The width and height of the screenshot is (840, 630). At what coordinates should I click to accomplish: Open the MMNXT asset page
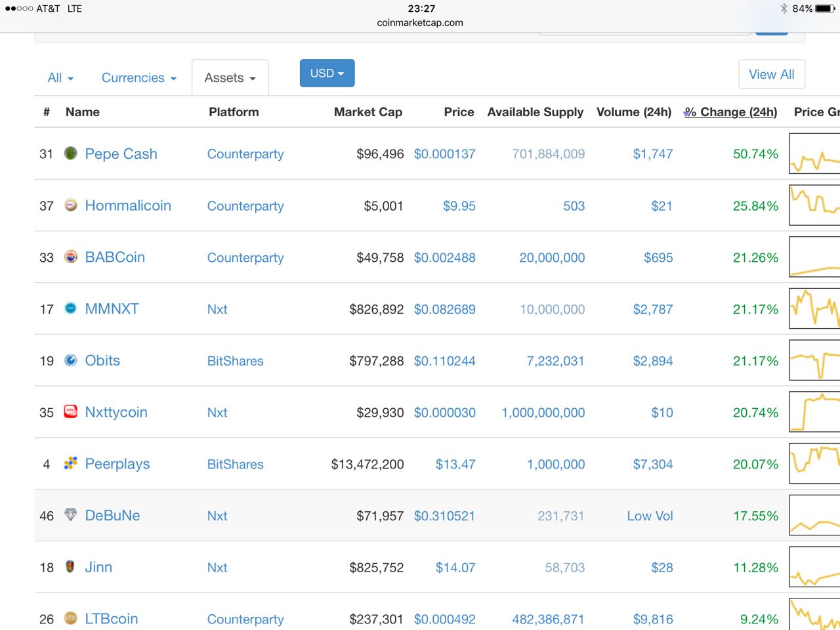point(112,308)
